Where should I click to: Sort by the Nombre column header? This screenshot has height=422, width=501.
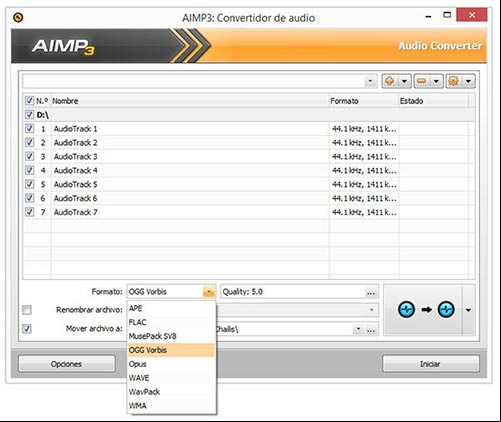(190, 101)
